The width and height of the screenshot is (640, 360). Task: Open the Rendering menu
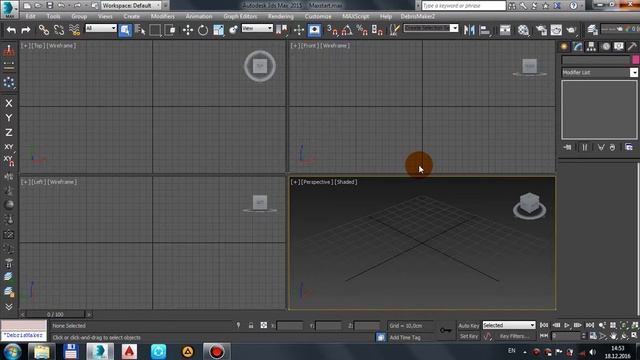[x=280, y=16]
